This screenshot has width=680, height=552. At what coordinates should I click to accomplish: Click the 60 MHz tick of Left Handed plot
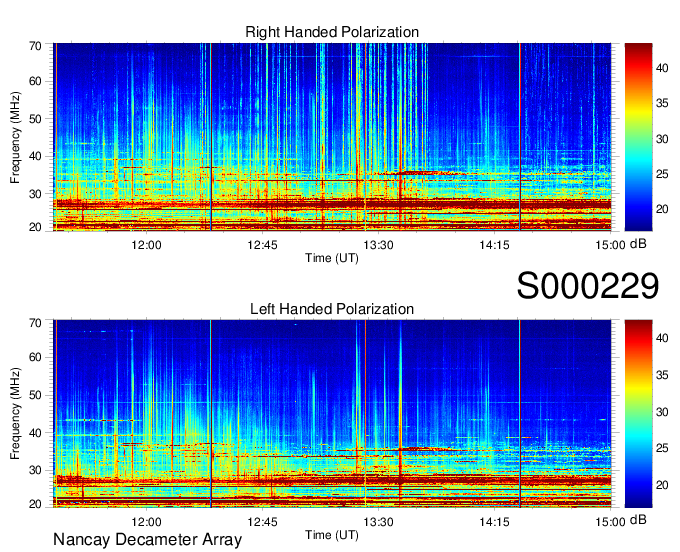click(35, 357)
